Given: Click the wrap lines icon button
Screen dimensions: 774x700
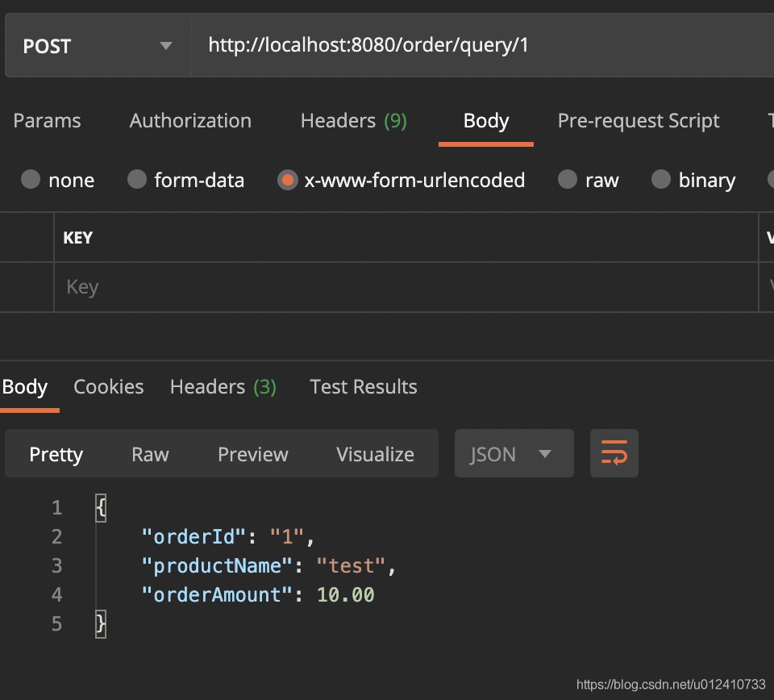Looking at the screenshot, I should coord(614,453).
